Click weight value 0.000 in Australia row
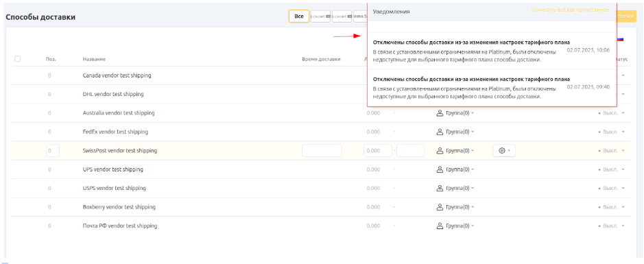This screenshot has height=264, width=644. (x=373, y=113)
